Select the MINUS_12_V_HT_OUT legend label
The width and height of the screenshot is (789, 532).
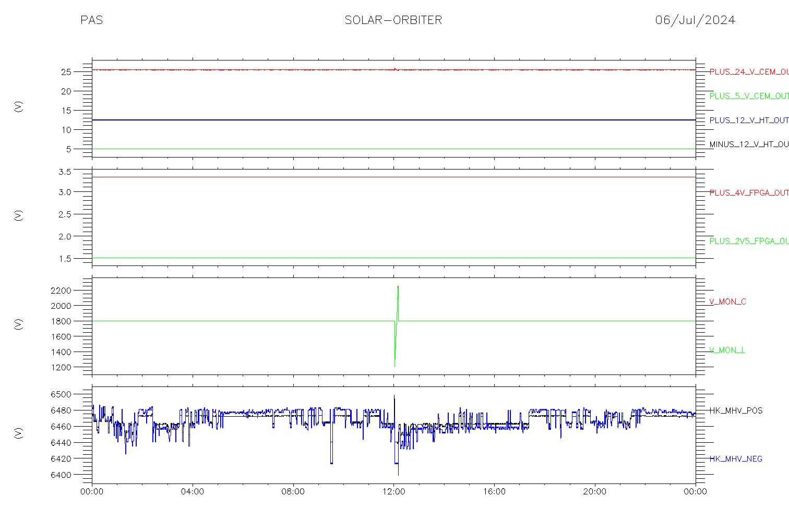coord(749,144)
